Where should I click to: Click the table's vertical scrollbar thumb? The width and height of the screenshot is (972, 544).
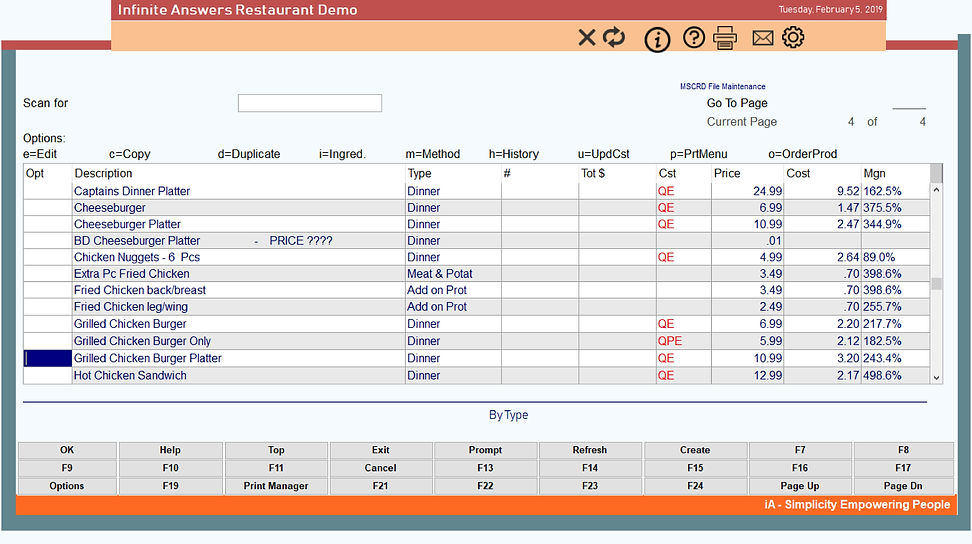coord(936,284)
